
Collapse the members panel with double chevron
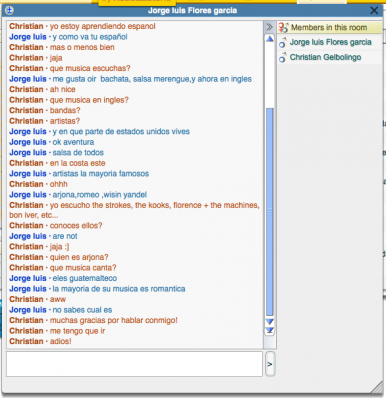coord(269,27)
